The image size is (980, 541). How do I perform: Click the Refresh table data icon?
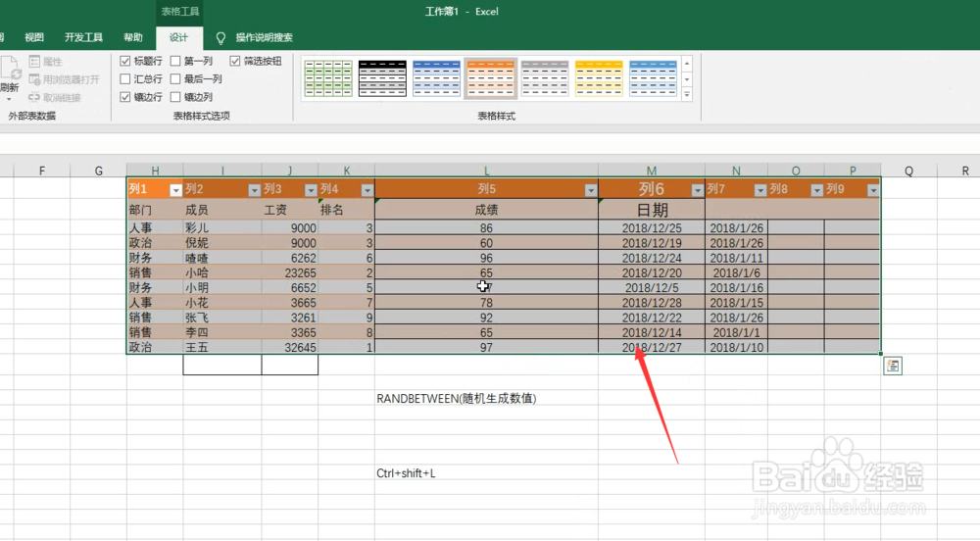pos(10,69)
